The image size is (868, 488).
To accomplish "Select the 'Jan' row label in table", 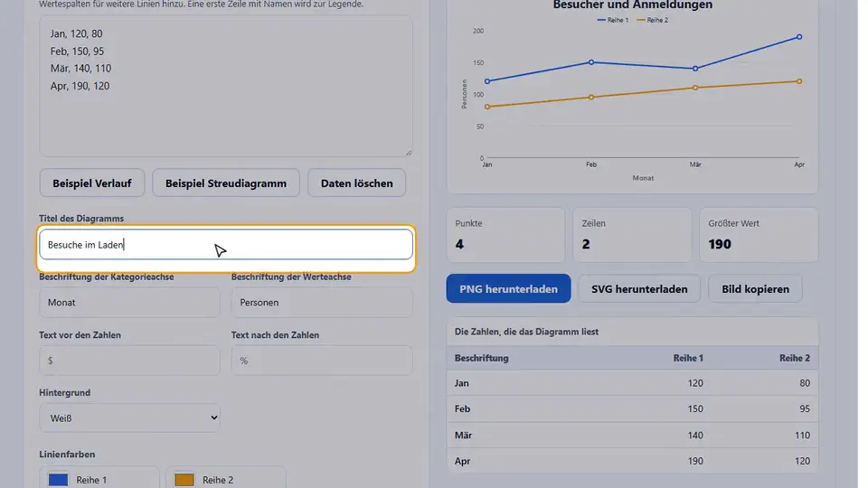I will tap(462, 383).
